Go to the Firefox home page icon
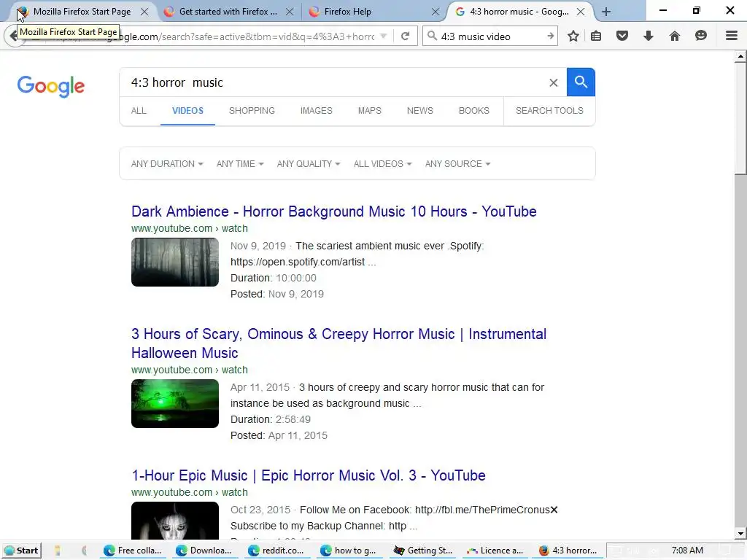The width and height of the screenshot is (747, 560). [675, 36]
